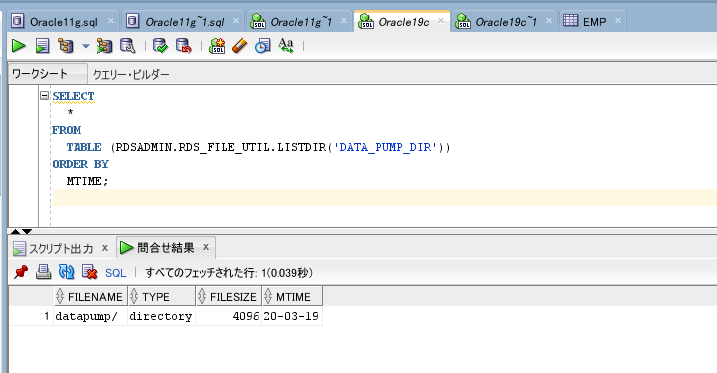Click the delete row icon in results

(x=90, y=272)
